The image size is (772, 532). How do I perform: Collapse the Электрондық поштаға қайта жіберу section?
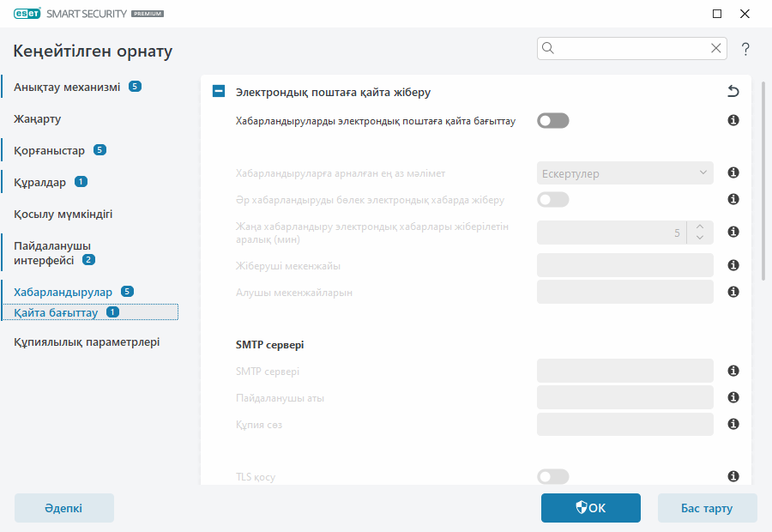coord(219,91)
